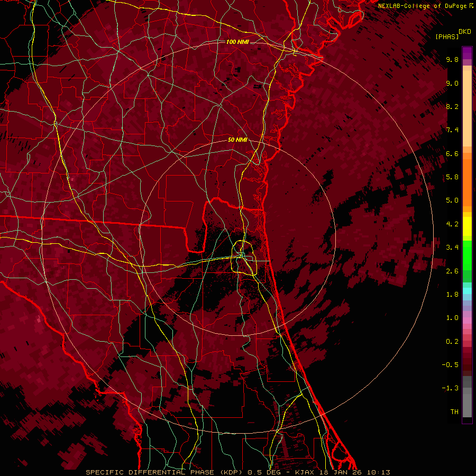Click the yellow beltway loop at radar center
The height and width of the screenshot is (476, 476).
point(244,258)
